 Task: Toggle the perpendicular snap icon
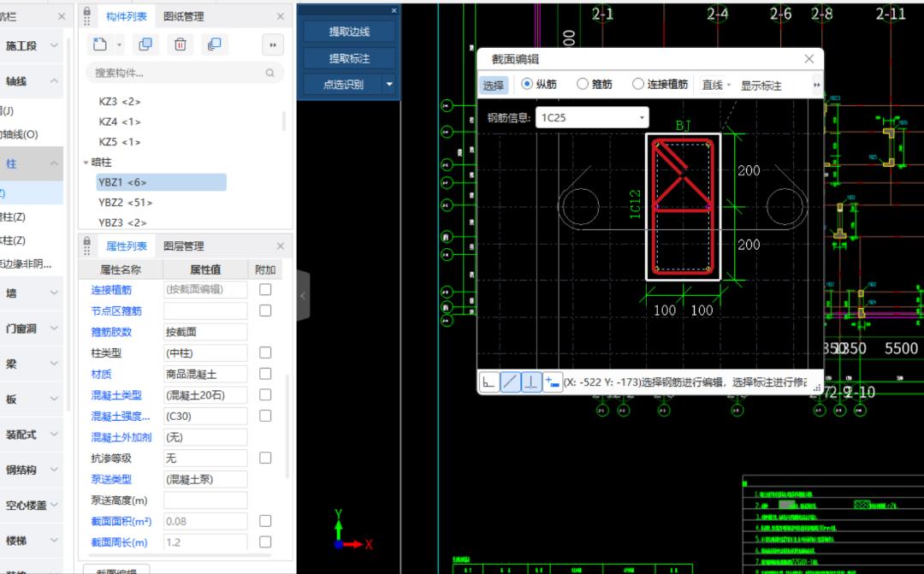tap(531, 382)
